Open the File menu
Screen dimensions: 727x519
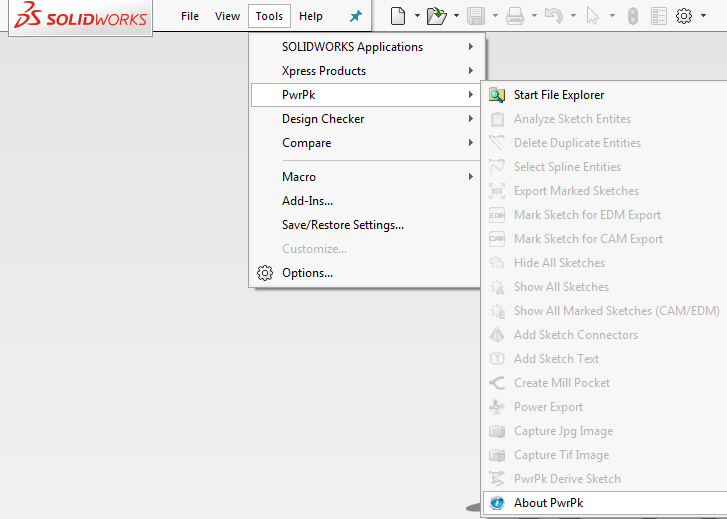tap(190, 16)
